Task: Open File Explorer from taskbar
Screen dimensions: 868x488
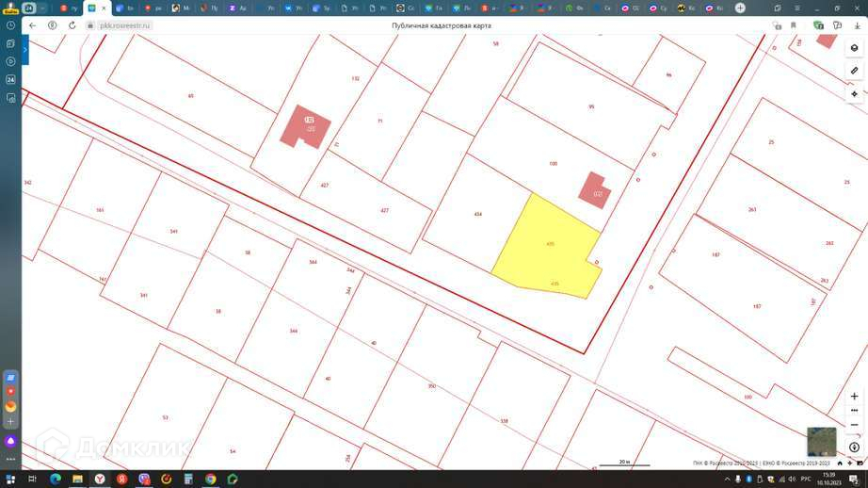Action: click(x=77, y=480)
